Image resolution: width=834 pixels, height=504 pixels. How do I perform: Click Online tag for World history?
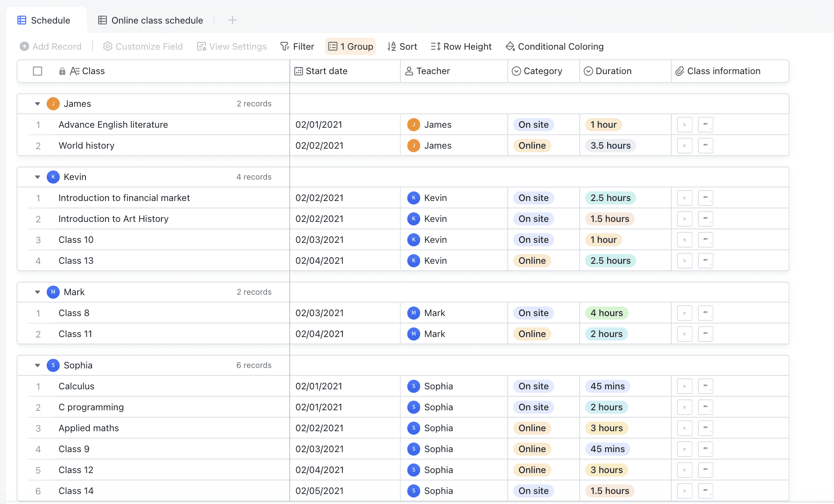[x=532, y=146]
